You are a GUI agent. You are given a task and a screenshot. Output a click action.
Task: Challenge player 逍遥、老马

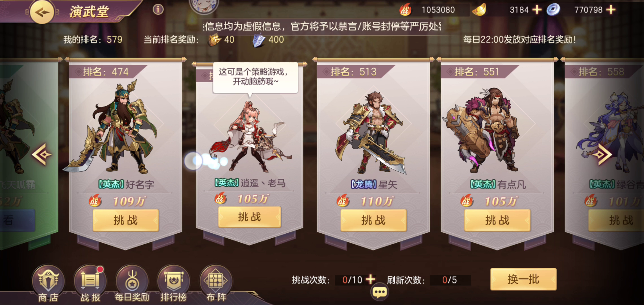tap(249, 217)
